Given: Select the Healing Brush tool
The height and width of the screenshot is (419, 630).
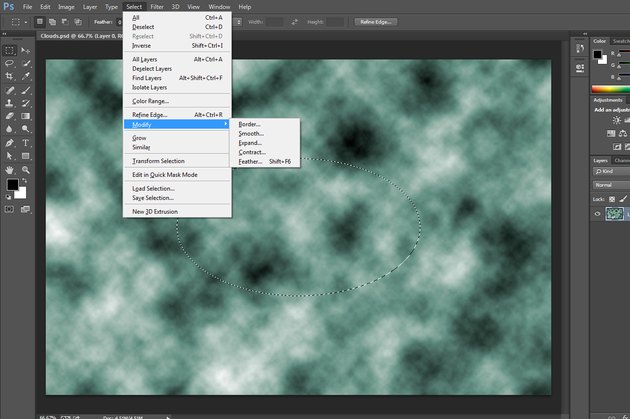Looking at the screenshot, I should 10,90.
